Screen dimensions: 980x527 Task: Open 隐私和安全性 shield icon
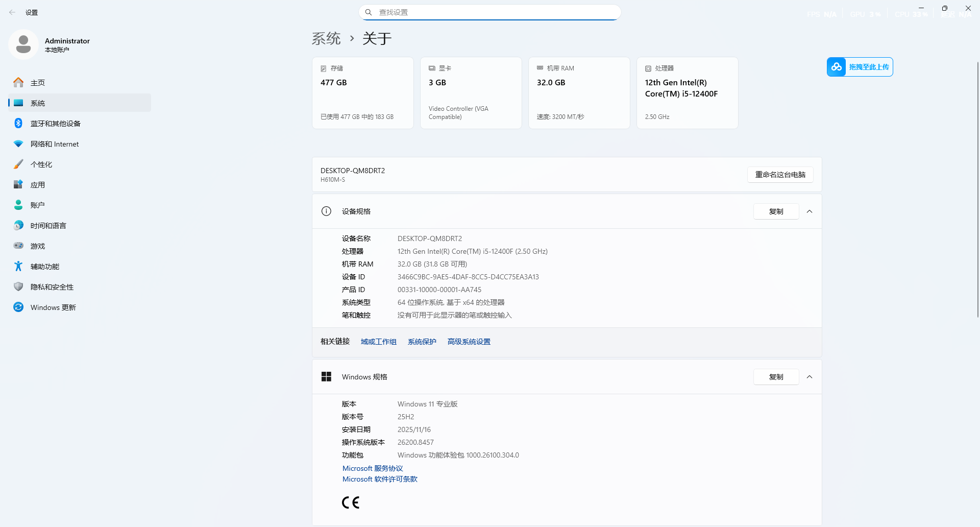pos(18,286)
